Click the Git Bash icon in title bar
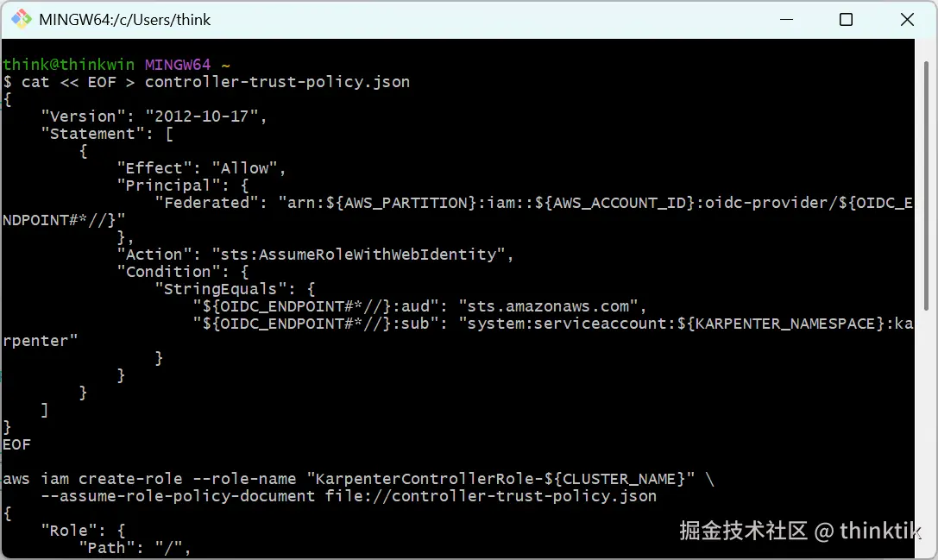This screenshot has width=938, height=560. 22,19
